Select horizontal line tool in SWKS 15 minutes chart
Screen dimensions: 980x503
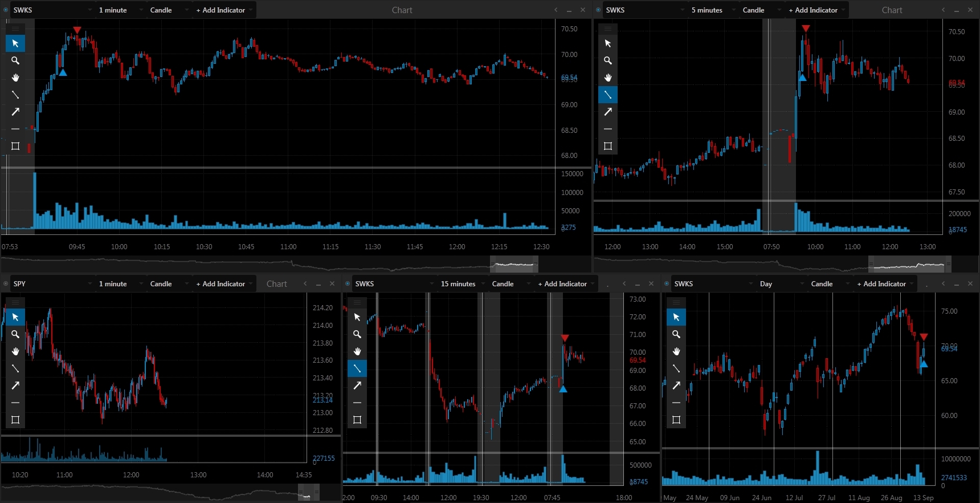357,403
